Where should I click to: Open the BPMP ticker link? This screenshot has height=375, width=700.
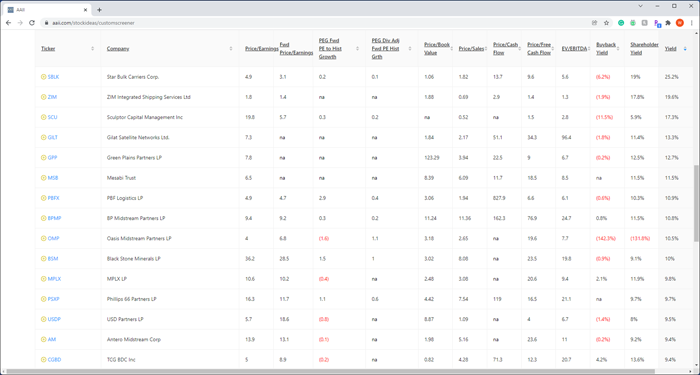tap(54, 218)
